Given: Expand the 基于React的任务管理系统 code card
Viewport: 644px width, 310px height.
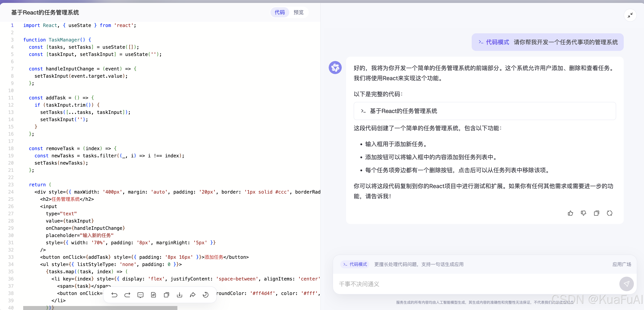Looking at the screenshot, I should point(484,111).
